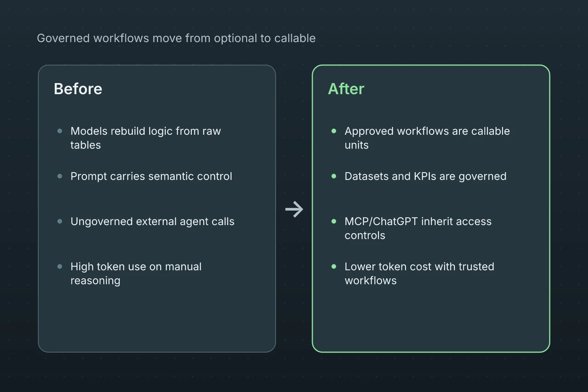Select 'Datasets and KPIs are governed' text
This screenshot has height=392, width=588.
coord(425,176)
